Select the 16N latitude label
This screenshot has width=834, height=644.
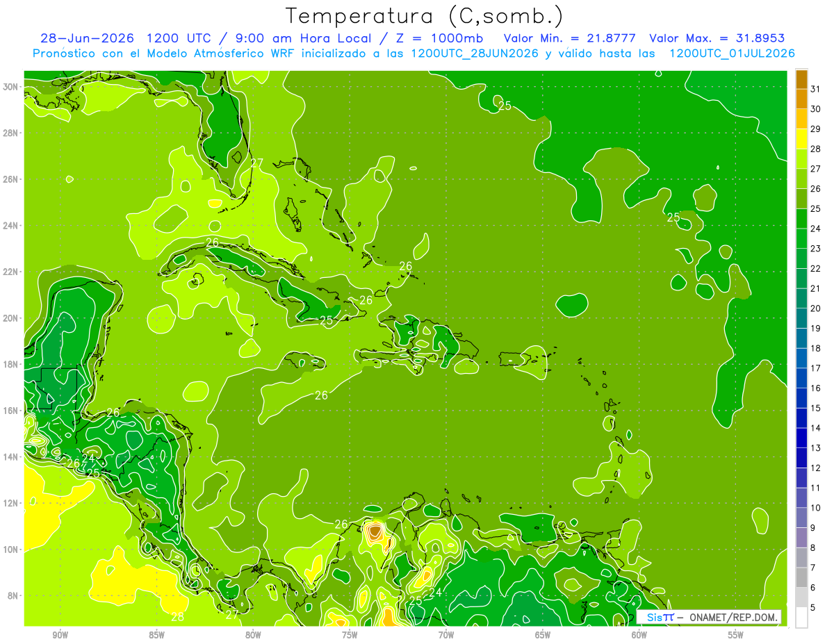pyautogui.click(x=11, y=411)
